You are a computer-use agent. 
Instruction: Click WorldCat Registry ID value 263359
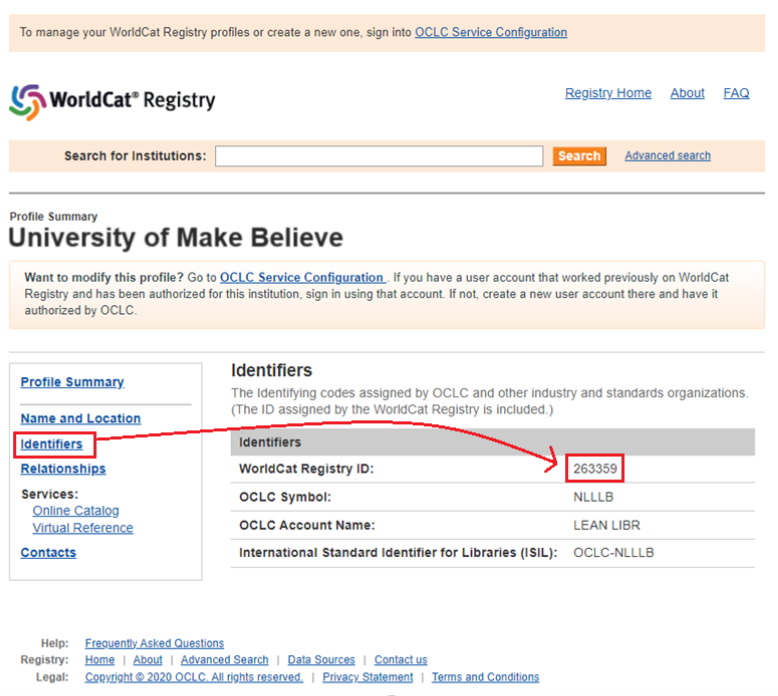click(x=595, y=469)
